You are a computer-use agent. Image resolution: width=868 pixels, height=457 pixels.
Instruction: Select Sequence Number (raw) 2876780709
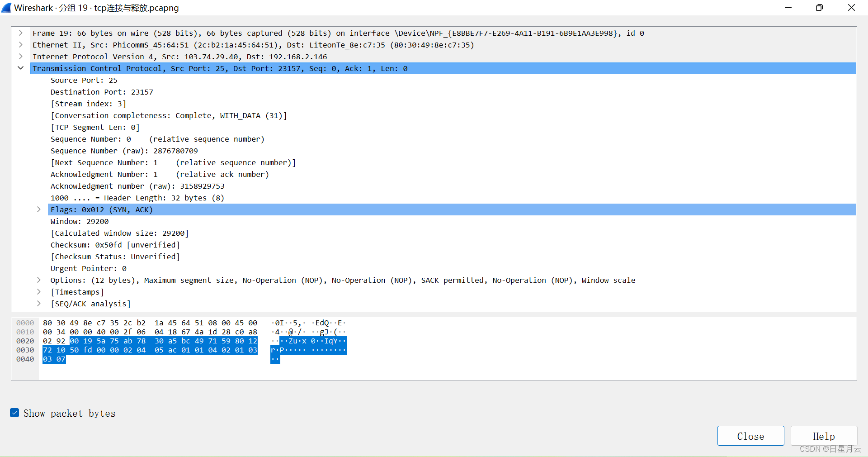point(124,151)
